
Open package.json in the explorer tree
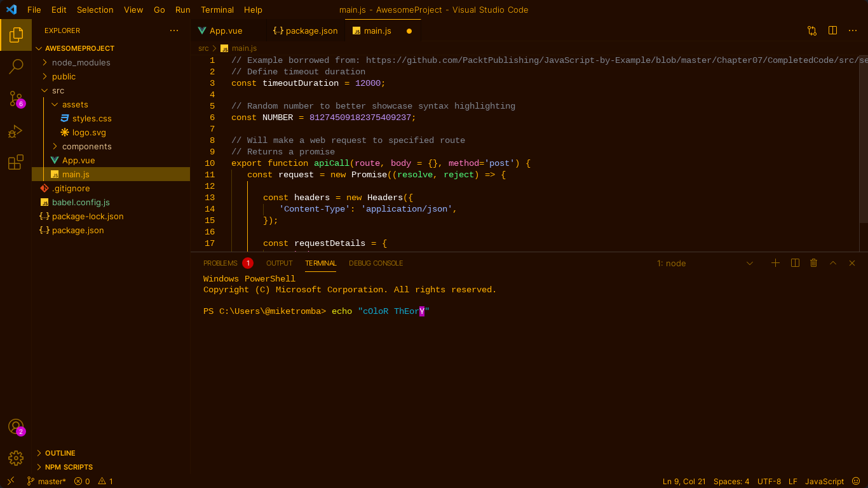pos(78,230)
